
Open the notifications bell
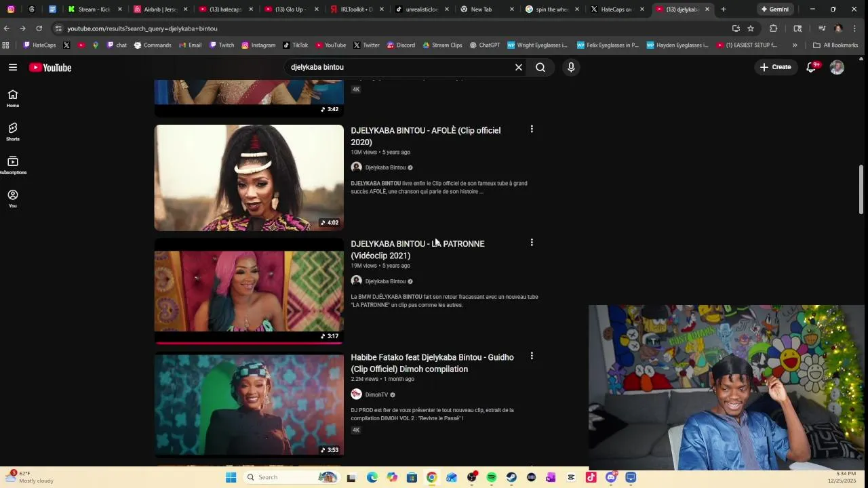coord(811,67)
